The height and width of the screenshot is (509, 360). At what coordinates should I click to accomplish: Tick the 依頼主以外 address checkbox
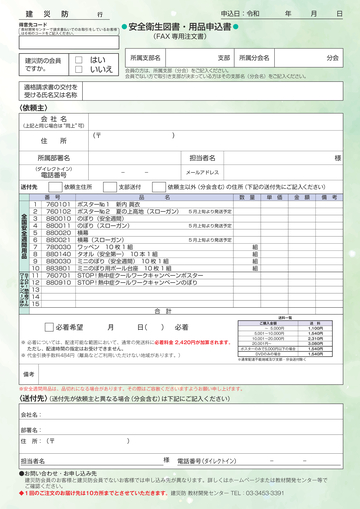[x=159, y=187]
